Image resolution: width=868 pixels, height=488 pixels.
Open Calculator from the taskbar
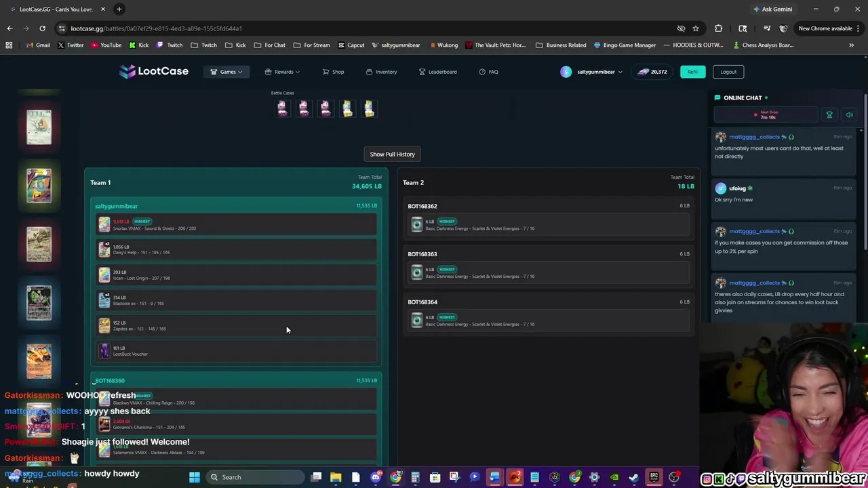[x=415, y=477]
